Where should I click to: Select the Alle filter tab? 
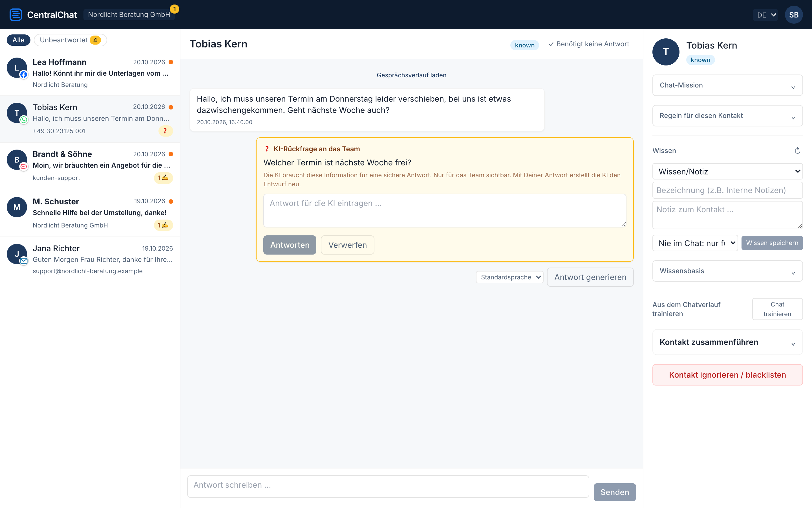[x=18, y=40]
